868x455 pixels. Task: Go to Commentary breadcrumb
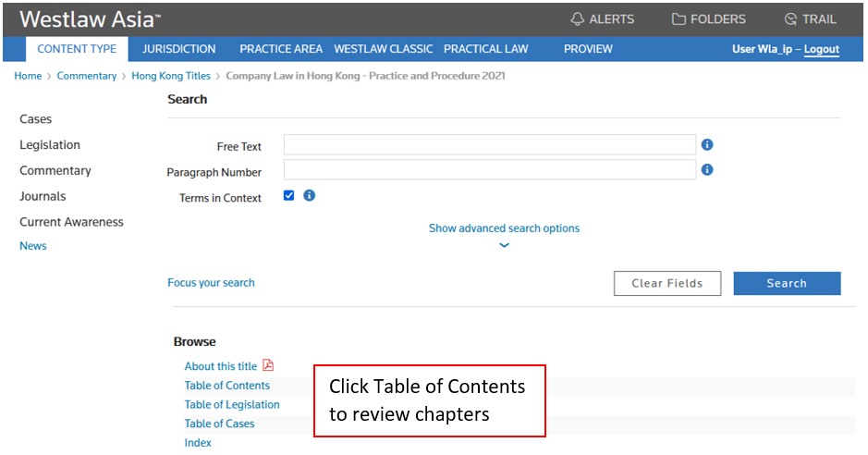[x=86, y=76]
